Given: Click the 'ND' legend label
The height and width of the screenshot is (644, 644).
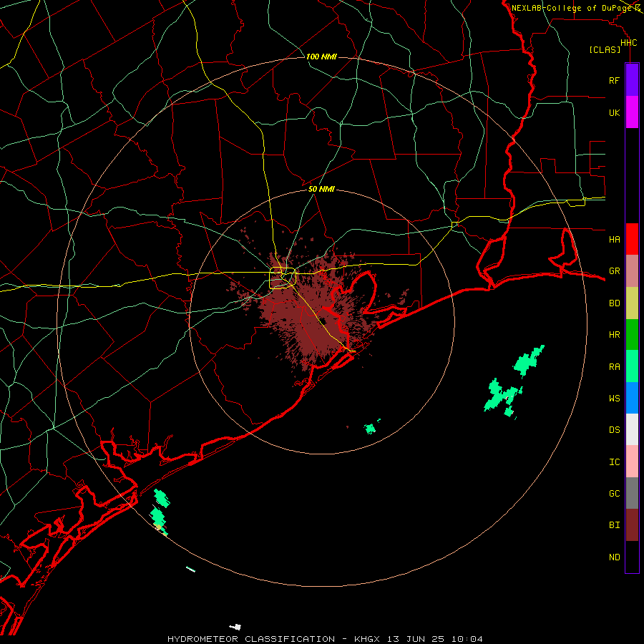Looking at the screenshot, I should (x=615, y=557).
